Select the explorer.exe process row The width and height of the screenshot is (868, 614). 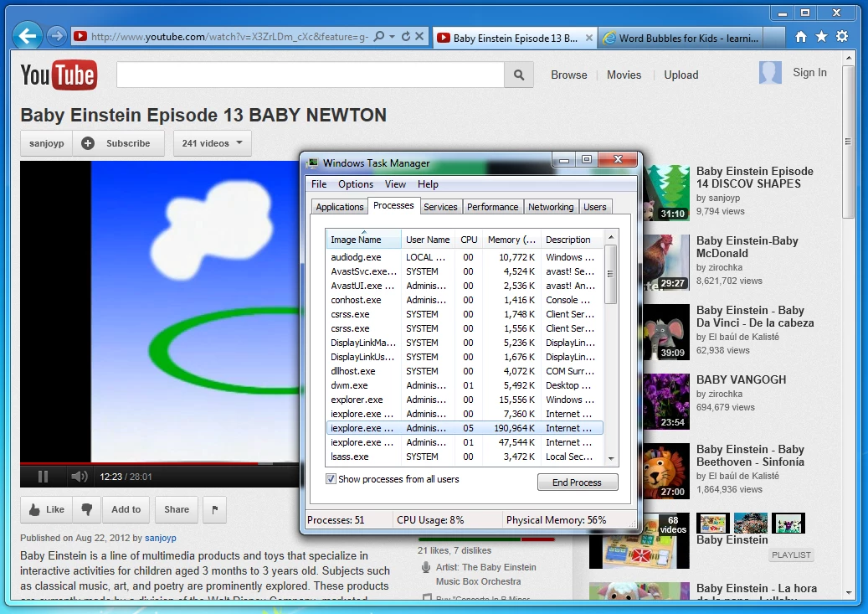click(x=464, y=400)
